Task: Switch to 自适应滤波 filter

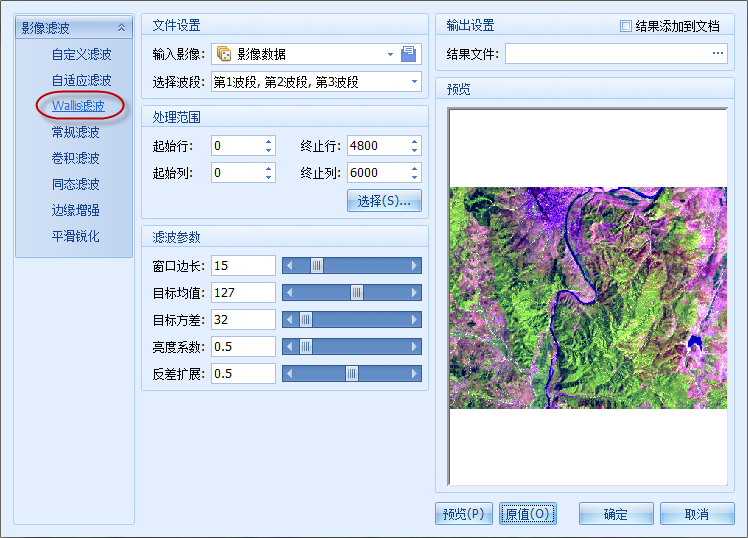Action: (x=82, y=80)
